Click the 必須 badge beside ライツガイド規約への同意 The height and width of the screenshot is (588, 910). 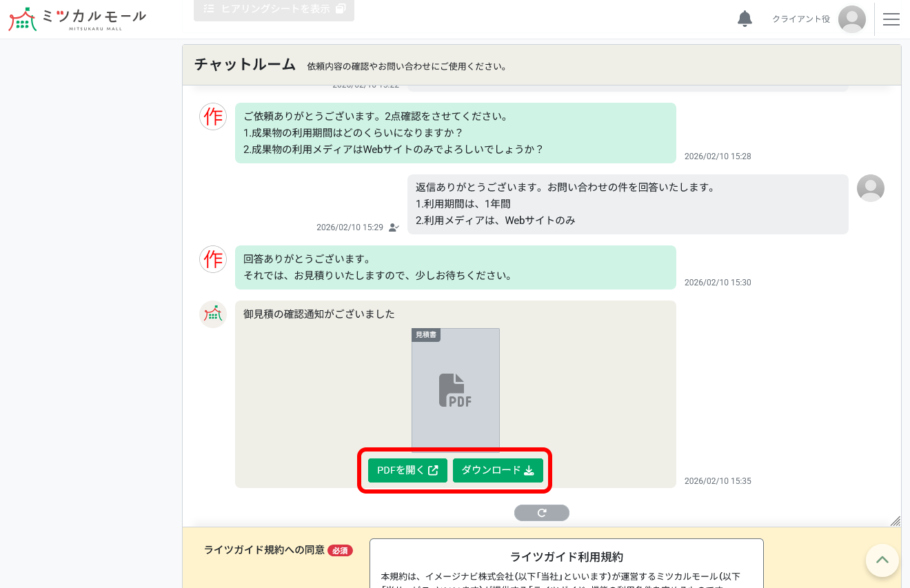pos(339,550)
